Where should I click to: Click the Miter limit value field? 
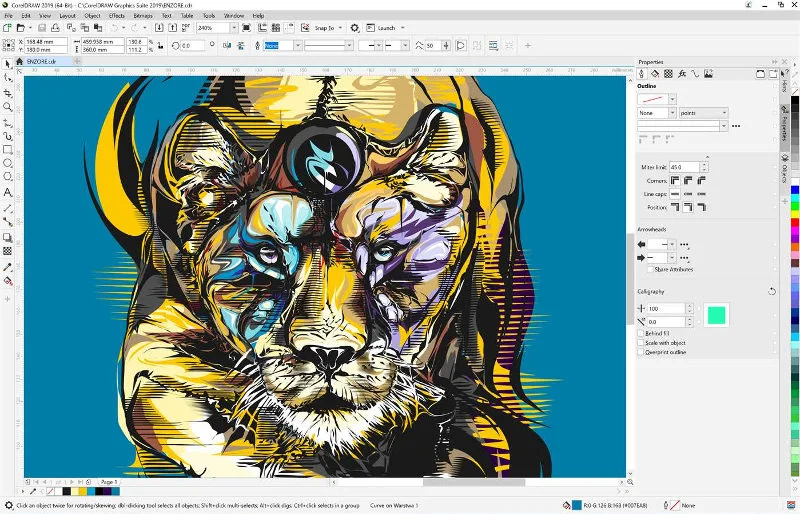(684, 167)
